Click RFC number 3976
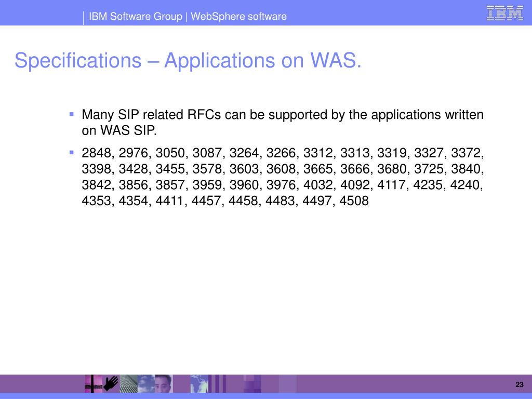Viewport: 532px width, 399px height. [x=281, y=185]
